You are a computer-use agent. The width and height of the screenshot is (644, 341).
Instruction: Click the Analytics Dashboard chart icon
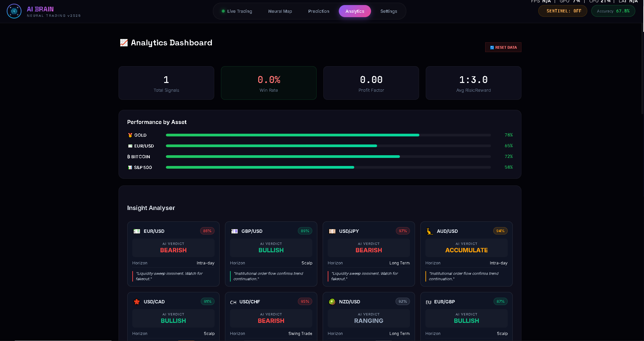tap(124, 43)
